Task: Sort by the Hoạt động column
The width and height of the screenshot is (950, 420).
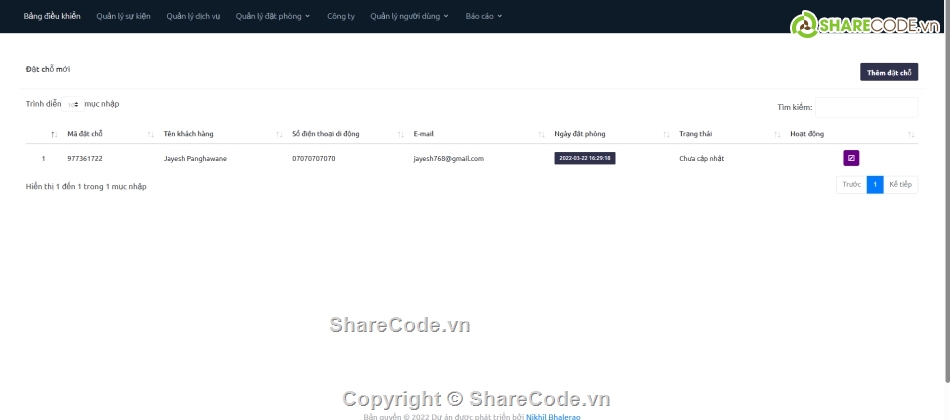Action: [x=807, y=134]
